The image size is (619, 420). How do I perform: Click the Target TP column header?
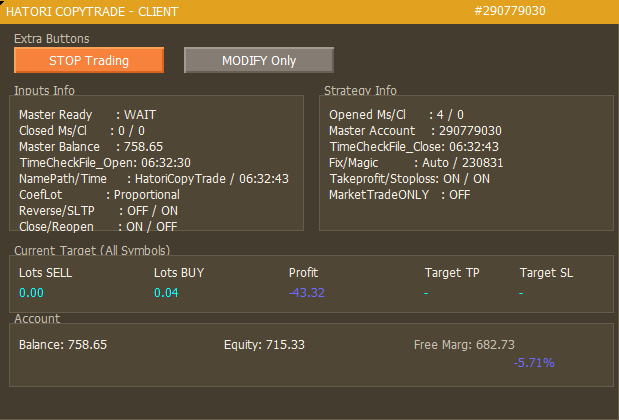(452, 273)
